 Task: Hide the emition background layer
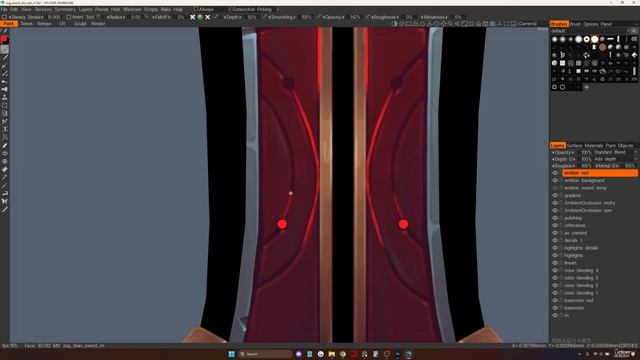[555, 180]
